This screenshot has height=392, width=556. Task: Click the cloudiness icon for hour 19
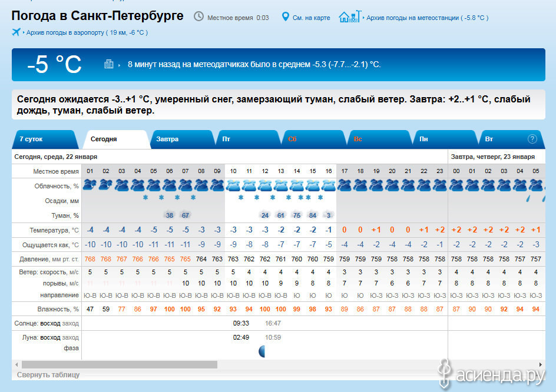[x=376, y=185]
